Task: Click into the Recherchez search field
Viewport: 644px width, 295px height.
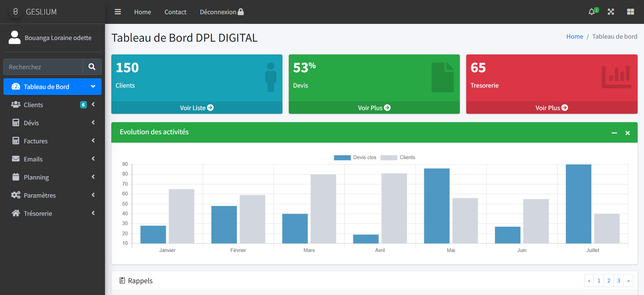Action: (x=43, y=67)
